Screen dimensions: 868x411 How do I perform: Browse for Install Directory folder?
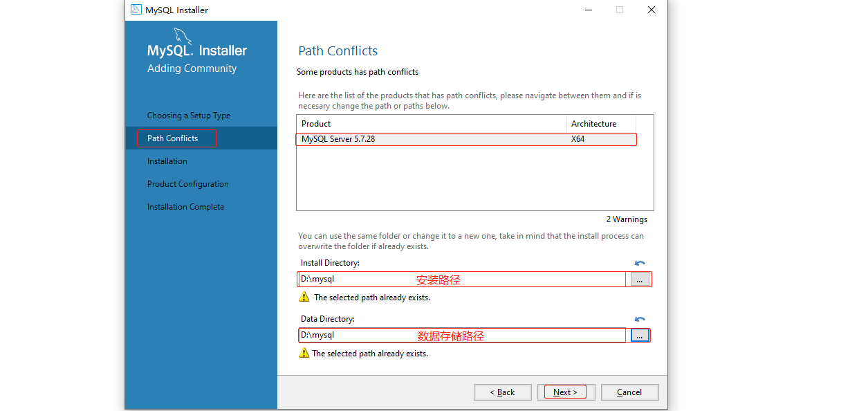coord(639,280)
